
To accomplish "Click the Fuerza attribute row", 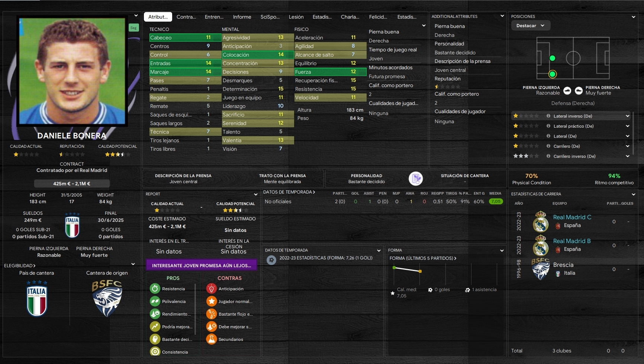I will pyautogui.click(x=330, y=72).
